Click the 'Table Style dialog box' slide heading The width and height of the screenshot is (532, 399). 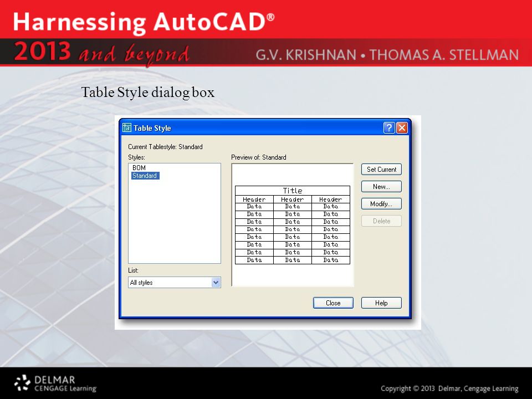click(148, 93)
